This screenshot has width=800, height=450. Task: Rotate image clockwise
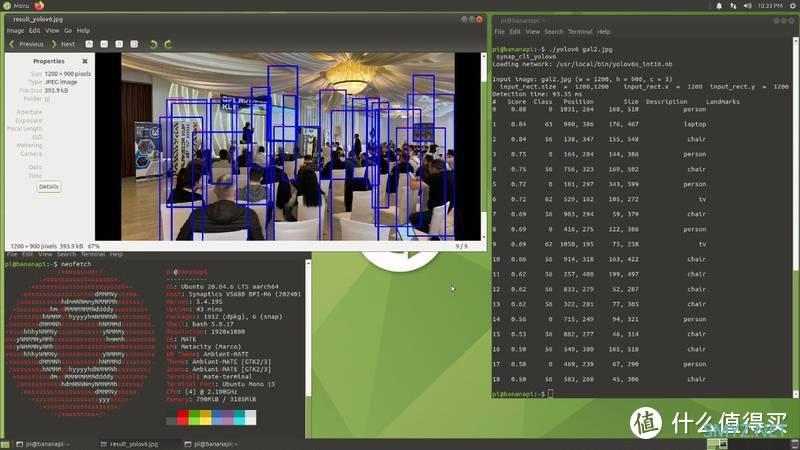coord(168,44)
